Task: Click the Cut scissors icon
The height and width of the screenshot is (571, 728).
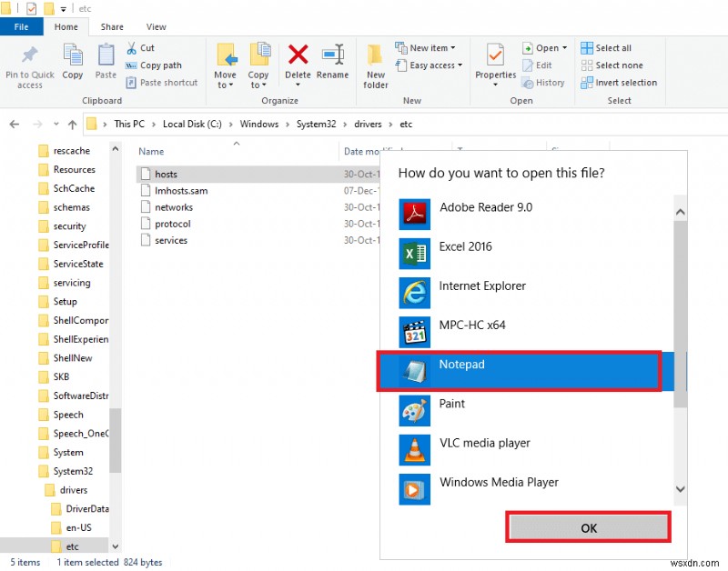Action: click(131, 48)
